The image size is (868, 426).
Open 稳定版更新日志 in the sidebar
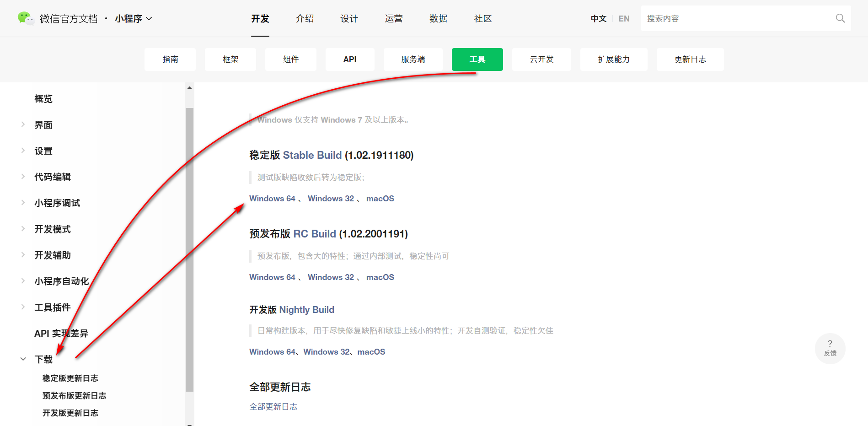(x=70, y=378)
